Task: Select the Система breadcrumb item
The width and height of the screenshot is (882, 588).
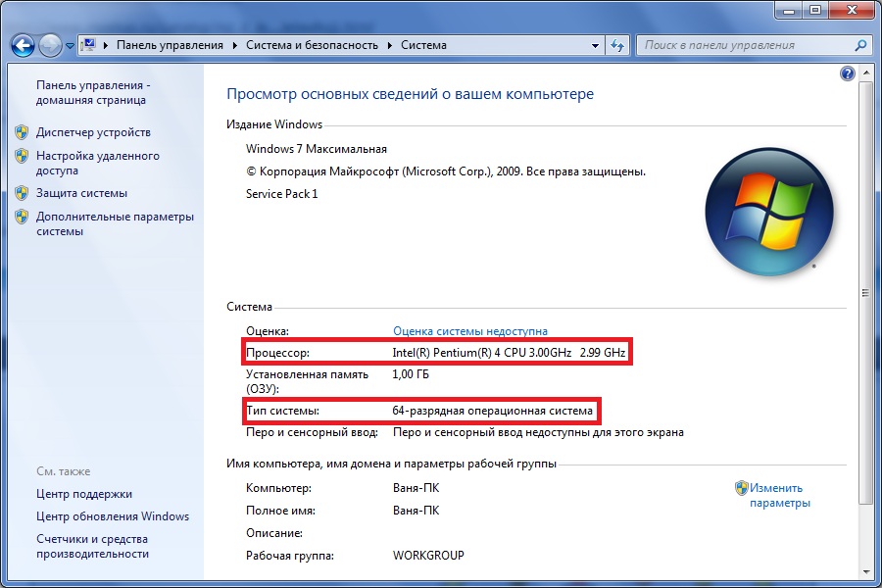Action: [x=423, y=45]
